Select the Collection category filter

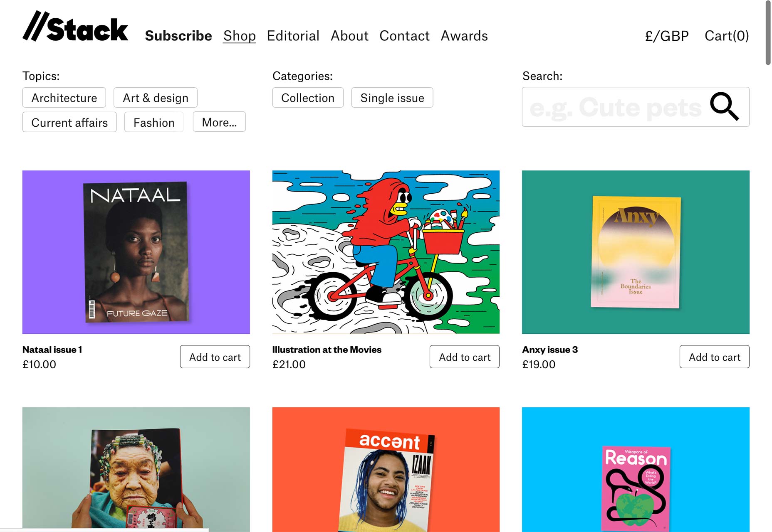point(308,98)
